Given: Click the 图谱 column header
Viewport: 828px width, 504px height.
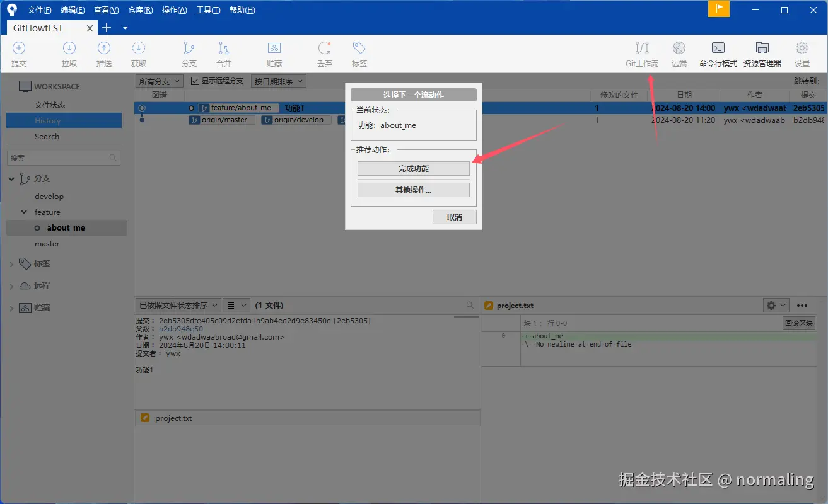Looking at the screenshot, I should pyautogui.click(x=160, y=95).
